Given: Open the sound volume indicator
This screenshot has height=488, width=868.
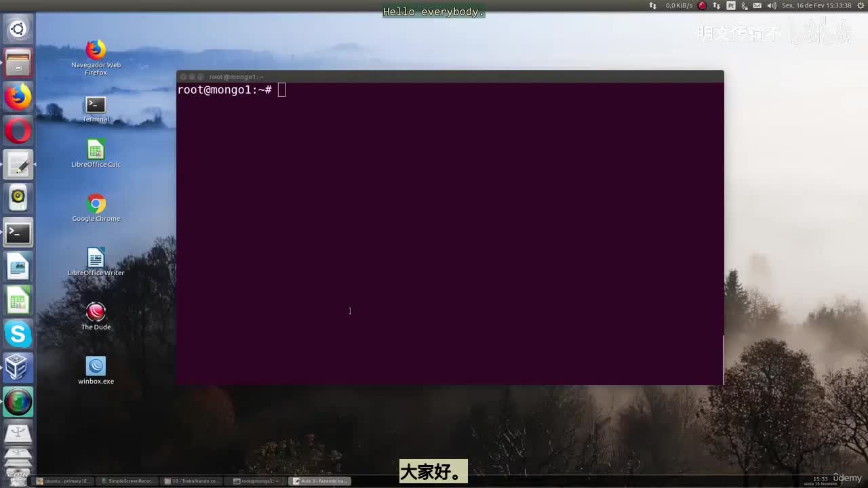Looking at the screenshot, I should [772, 5].
